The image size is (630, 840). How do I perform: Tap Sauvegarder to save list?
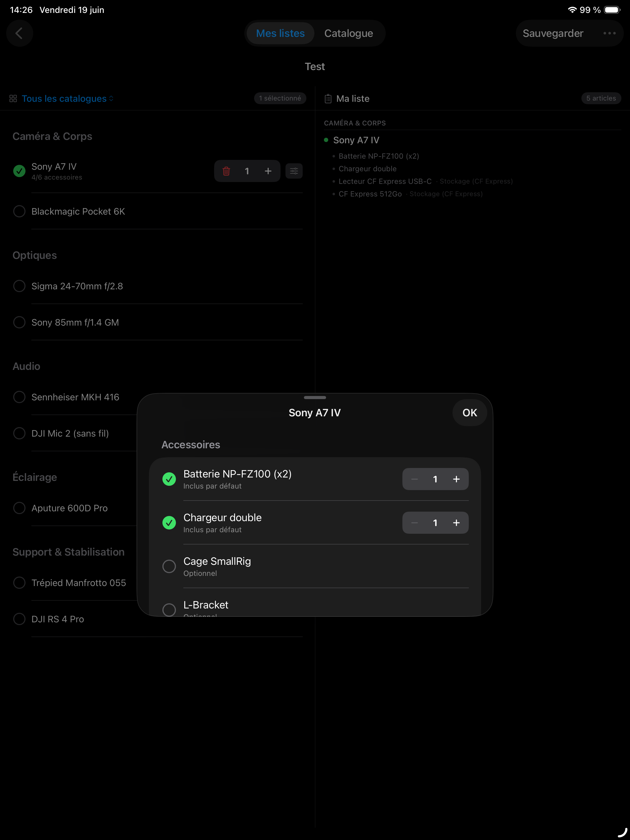coord(553,34)
